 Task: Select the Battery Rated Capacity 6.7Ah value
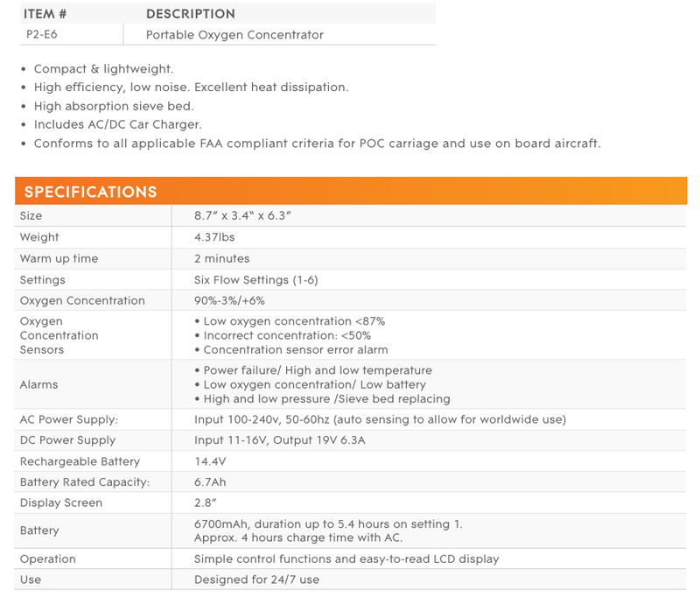(x=210, y=482)
